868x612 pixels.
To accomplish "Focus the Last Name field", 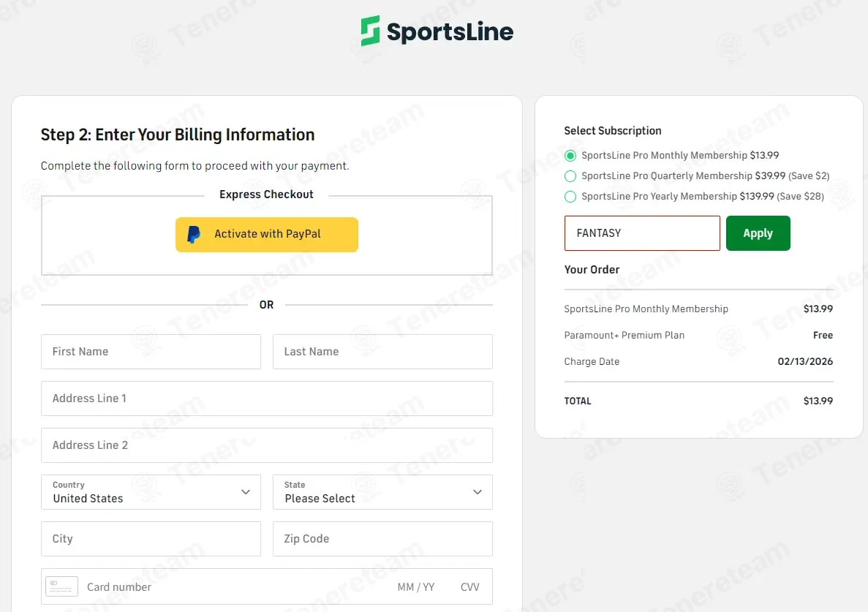I will [x=382, y=352].
